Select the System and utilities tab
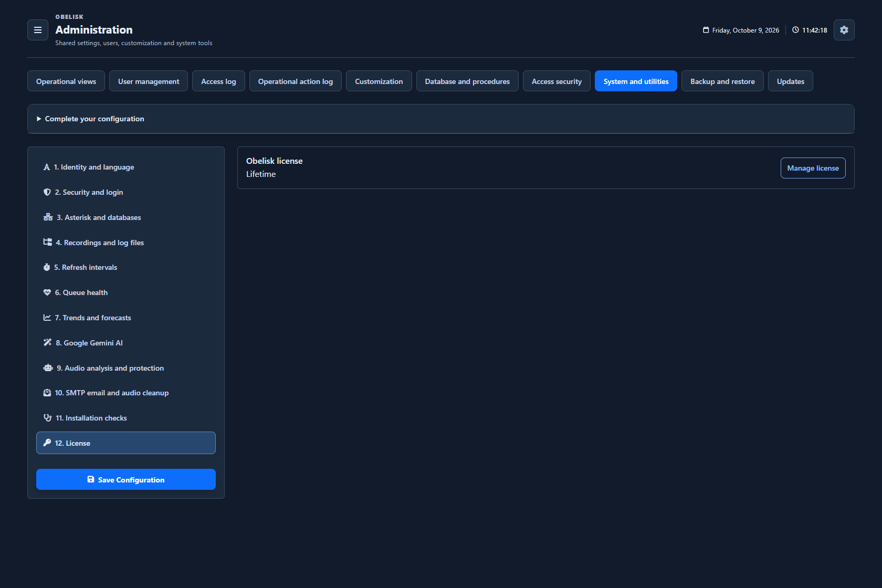Viewport: 882px width, 588px height. tap(636, 81)
